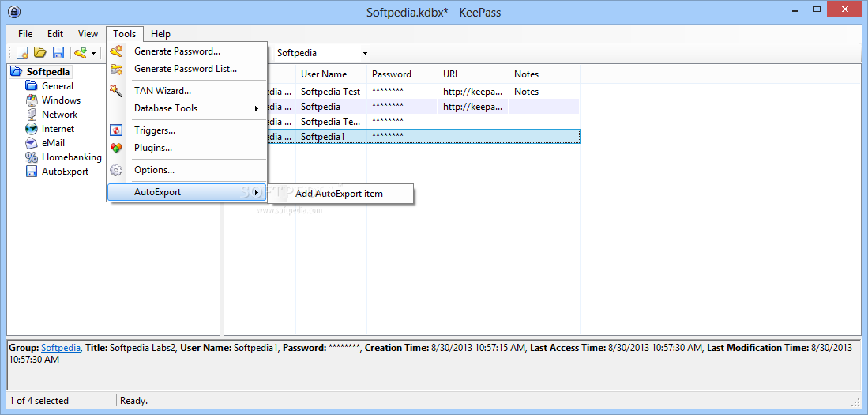Select the Windows group
Image resolution: width=868 pixels, height=415 pixels.
pos(61,100)
